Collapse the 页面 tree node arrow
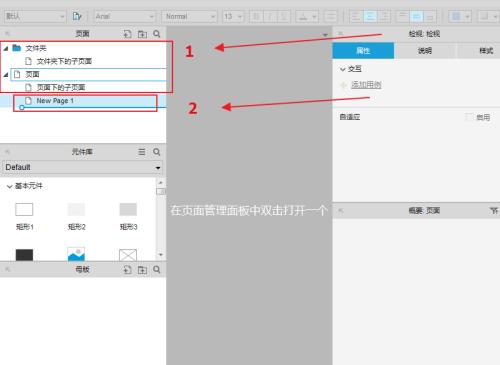Image resolution: width=500 pixels, height=365 pixels. click(x=6, y=75)
